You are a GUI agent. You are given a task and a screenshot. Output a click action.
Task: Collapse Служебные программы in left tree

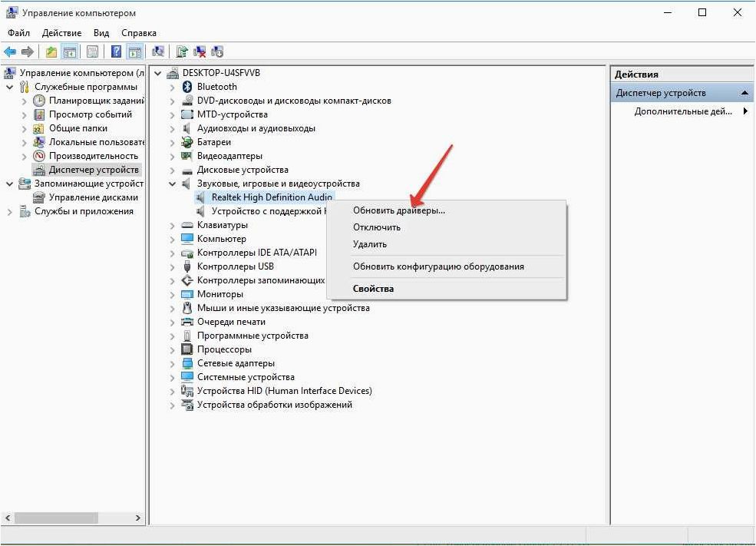coord(10,88)
